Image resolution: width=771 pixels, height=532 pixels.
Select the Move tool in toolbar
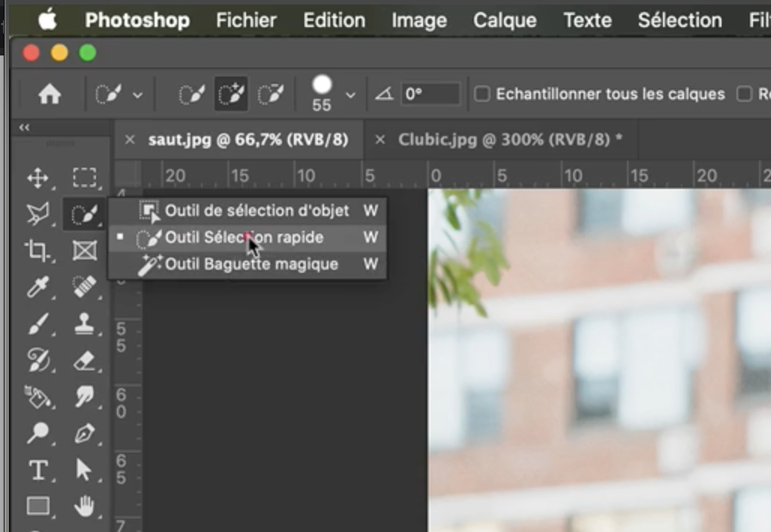37,178
